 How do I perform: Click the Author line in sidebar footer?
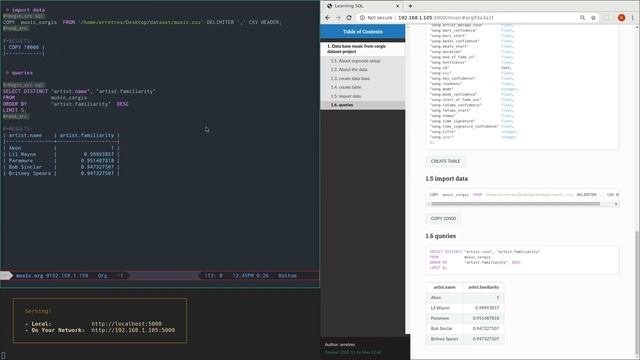pyautogui.click(x=340, y=344)
